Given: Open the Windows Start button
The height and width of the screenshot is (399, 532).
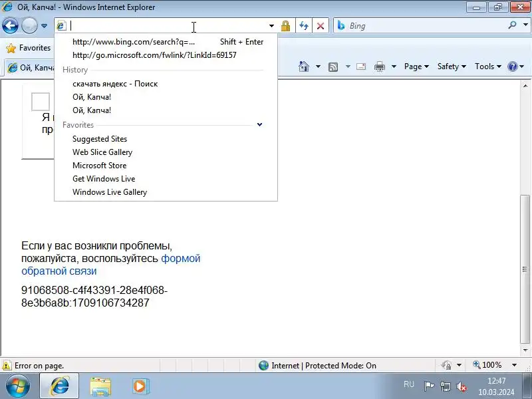Looking at the screenshot, I should [x=17, y=386].
